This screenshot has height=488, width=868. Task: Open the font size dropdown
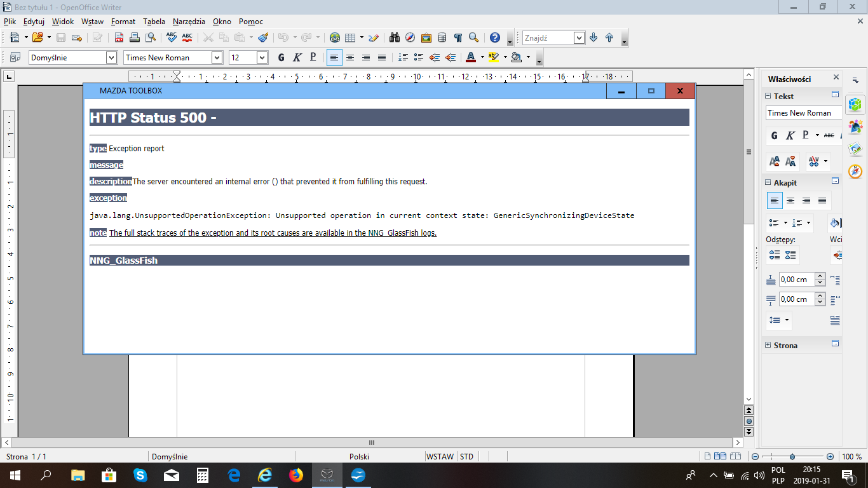point(262,57)
